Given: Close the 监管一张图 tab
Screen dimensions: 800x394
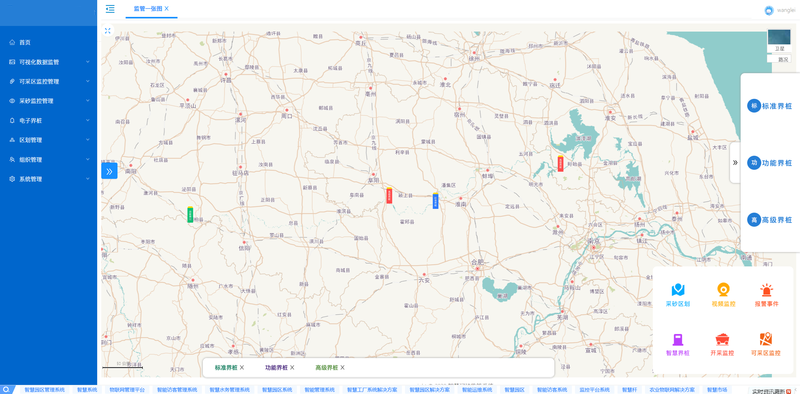Looking at the screenshot, I should coord(166,9).
